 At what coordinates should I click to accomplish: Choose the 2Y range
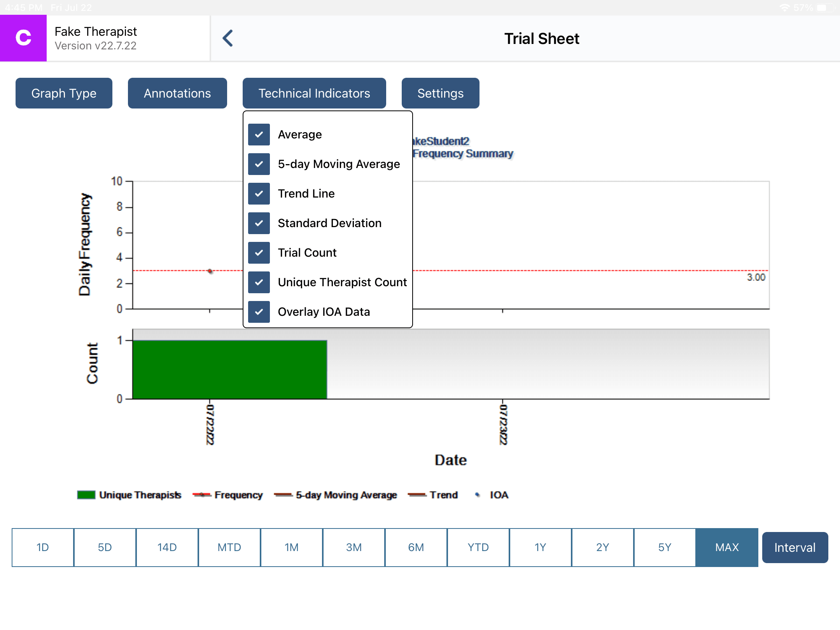click(603, 548)
